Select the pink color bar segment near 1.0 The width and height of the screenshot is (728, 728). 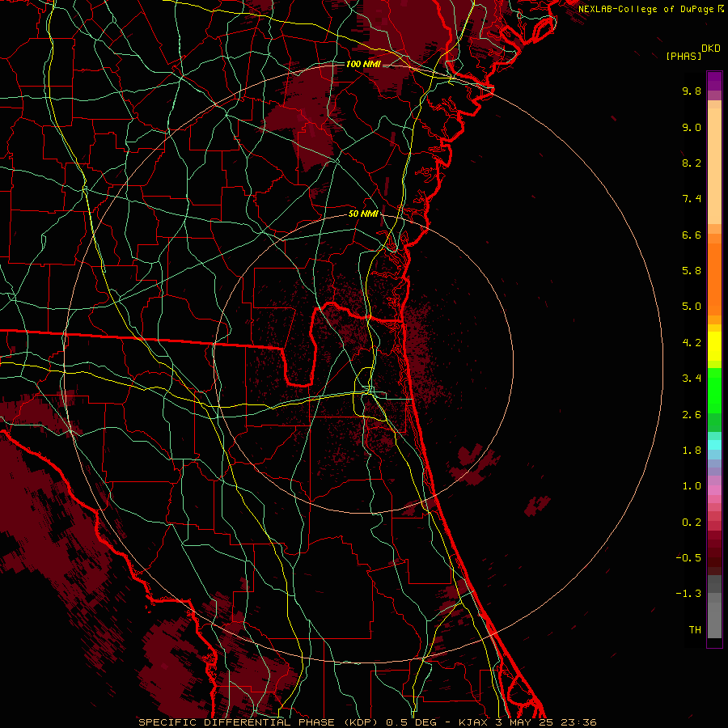714,490
